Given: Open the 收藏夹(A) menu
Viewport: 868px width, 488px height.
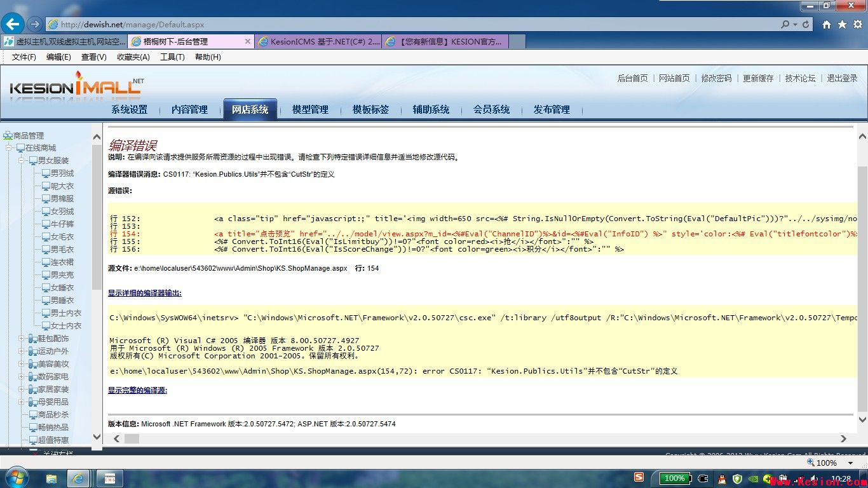Looking at the screenshot, I should pyautogui.click(x=133, y=57).
